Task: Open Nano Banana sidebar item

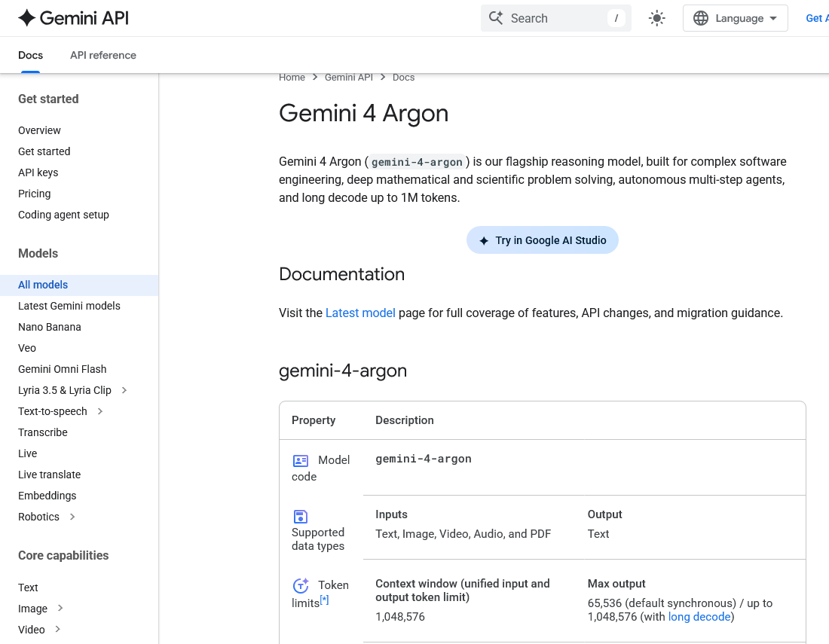Action: [50, 327]
